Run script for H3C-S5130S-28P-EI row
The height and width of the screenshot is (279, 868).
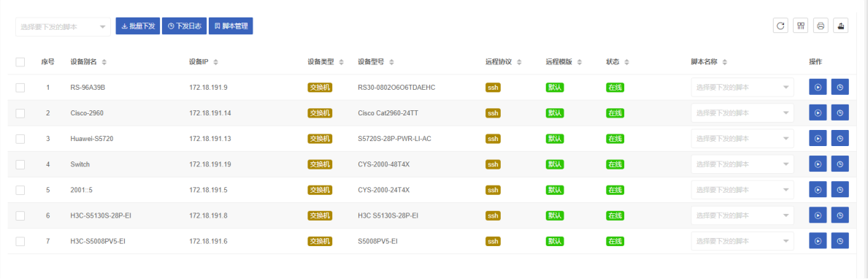(x=818, y=215)
